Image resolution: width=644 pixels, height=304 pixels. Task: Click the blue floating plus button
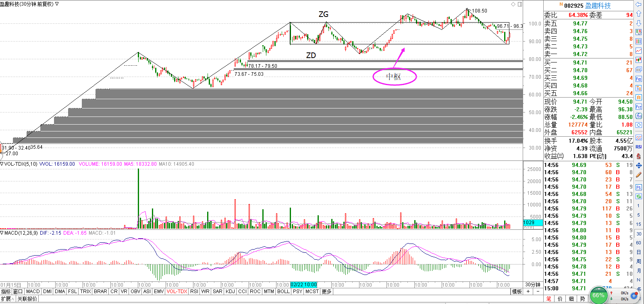pos(634,296)
